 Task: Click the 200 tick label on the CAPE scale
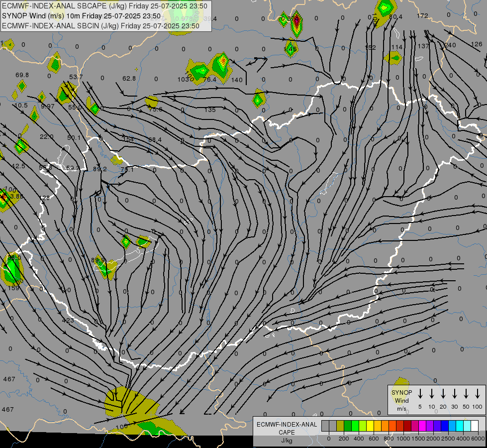[344, 439]
